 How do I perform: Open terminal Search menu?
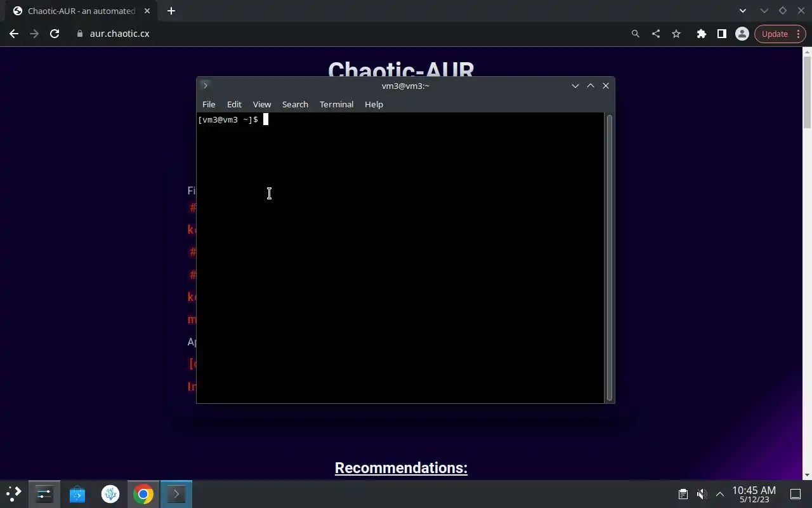point(295,104)
